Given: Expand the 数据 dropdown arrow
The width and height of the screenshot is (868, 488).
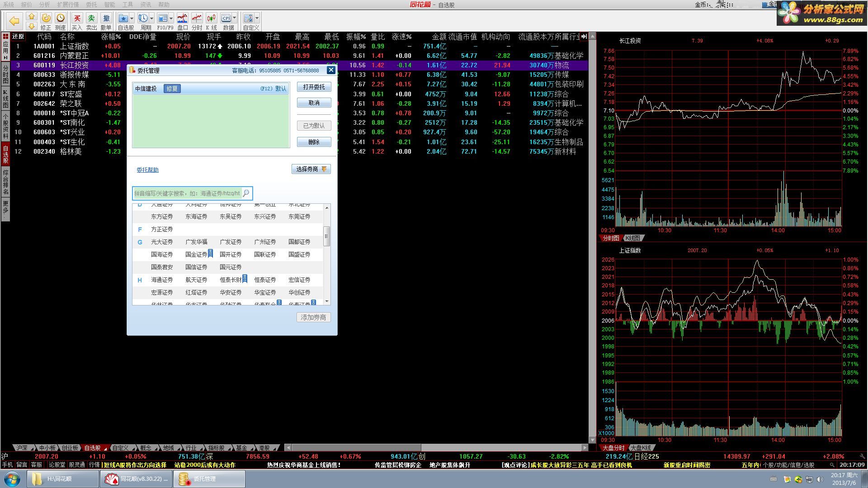Looking at the screenshot, I should click(x=234, y=18).
